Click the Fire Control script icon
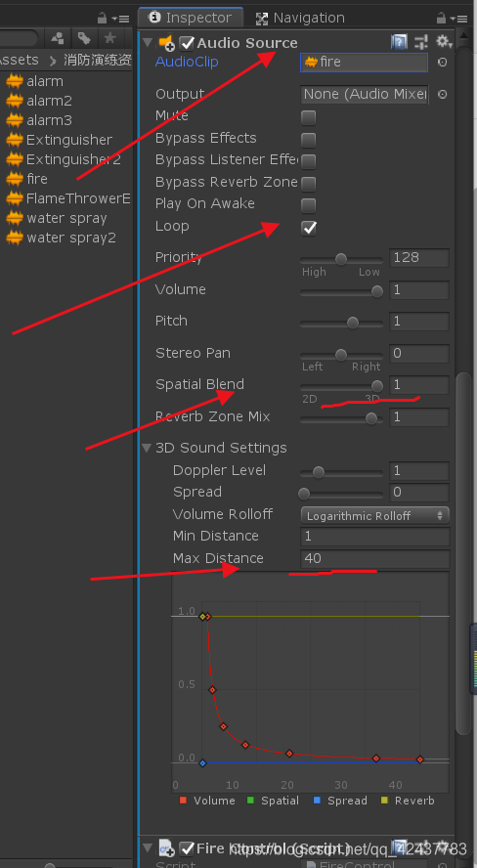 tap(166, 847)
